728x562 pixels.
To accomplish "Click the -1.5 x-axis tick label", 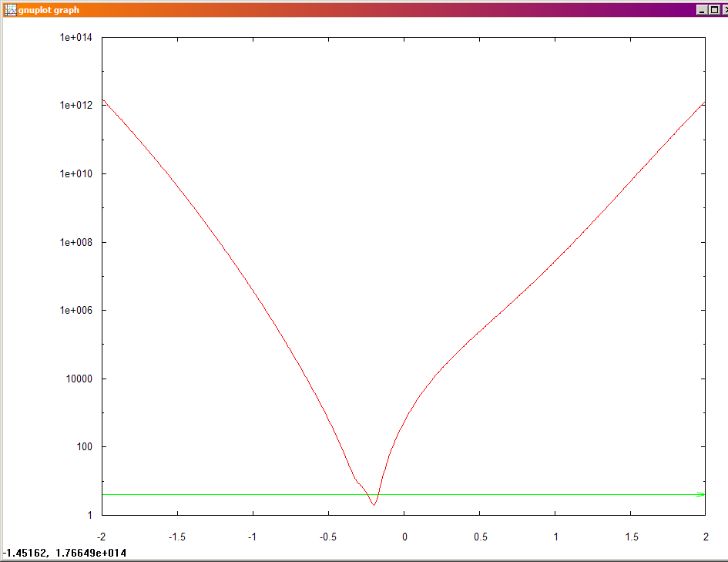I will tap(177, 536).
